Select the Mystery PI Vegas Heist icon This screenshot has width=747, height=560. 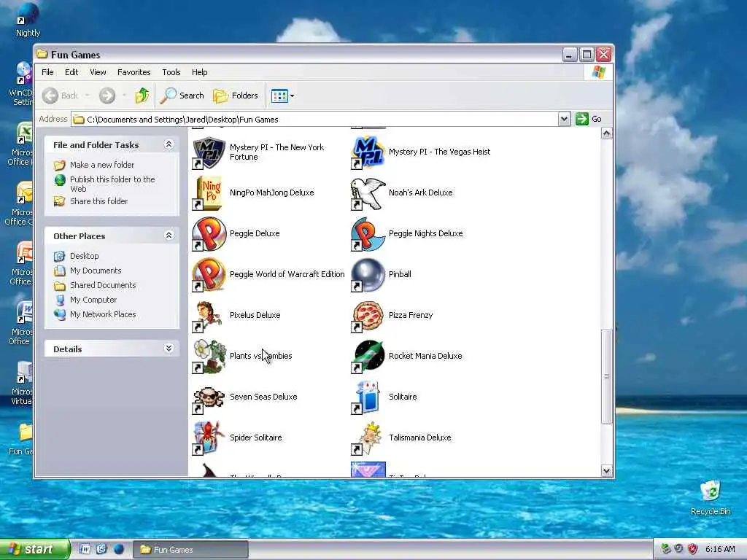(368, 152)
